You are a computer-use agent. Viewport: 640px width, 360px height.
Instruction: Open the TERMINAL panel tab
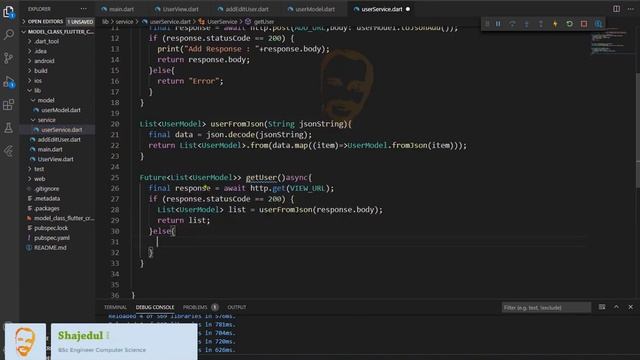[115, 307]
